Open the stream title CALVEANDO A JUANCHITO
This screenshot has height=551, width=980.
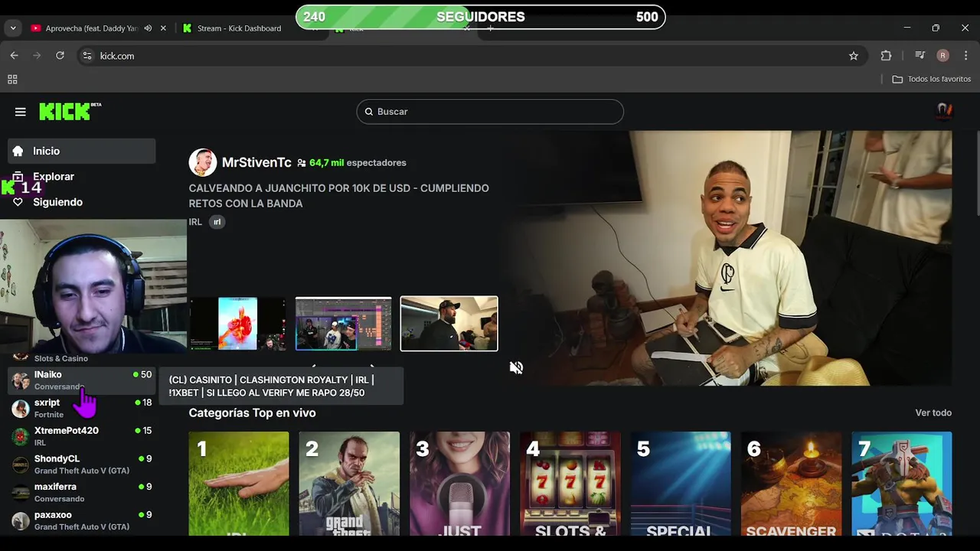[339, 196]
